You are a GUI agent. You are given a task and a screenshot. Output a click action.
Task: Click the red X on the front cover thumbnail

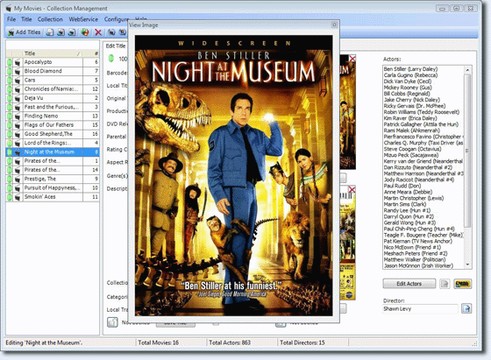(x=352, y=59)
